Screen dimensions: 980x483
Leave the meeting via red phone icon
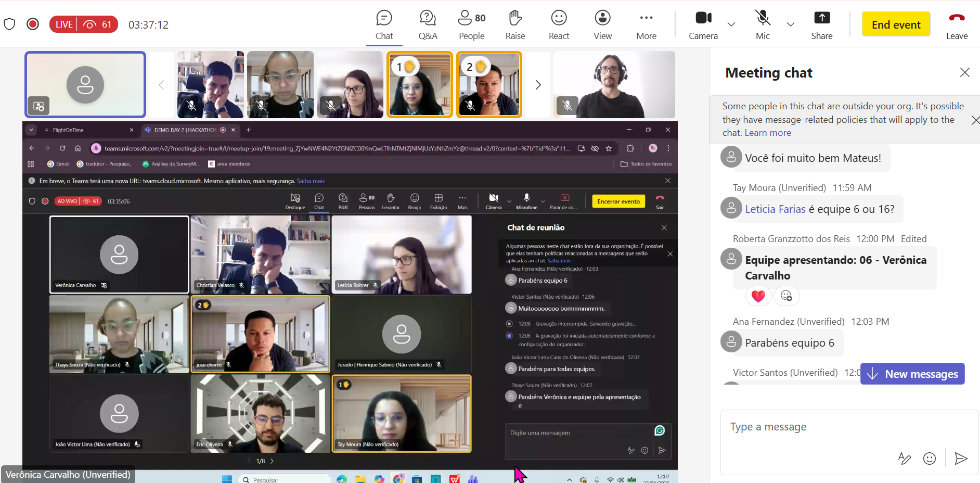(956, 24)
